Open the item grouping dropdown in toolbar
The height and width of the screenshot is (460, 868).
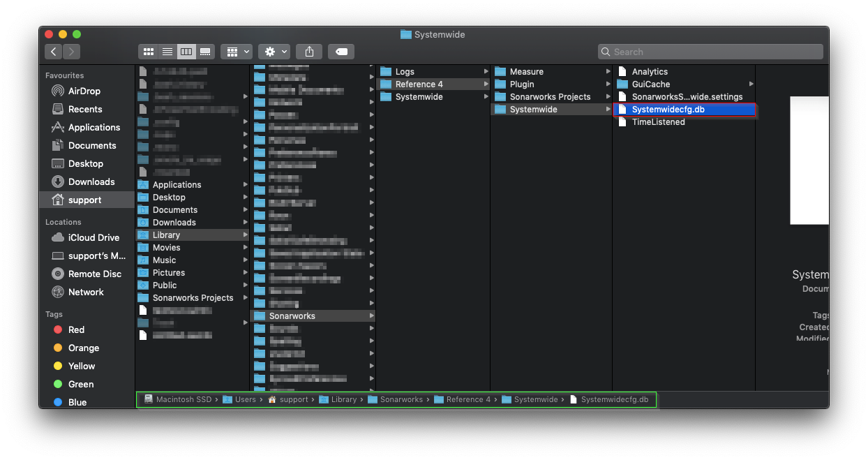coord(237,52)
